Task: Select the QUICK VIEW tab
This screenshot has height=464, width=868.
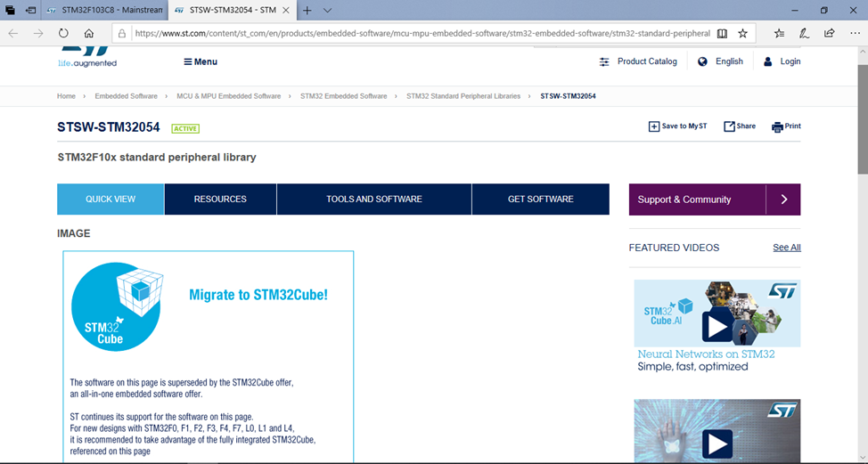Action: [111, 199]
